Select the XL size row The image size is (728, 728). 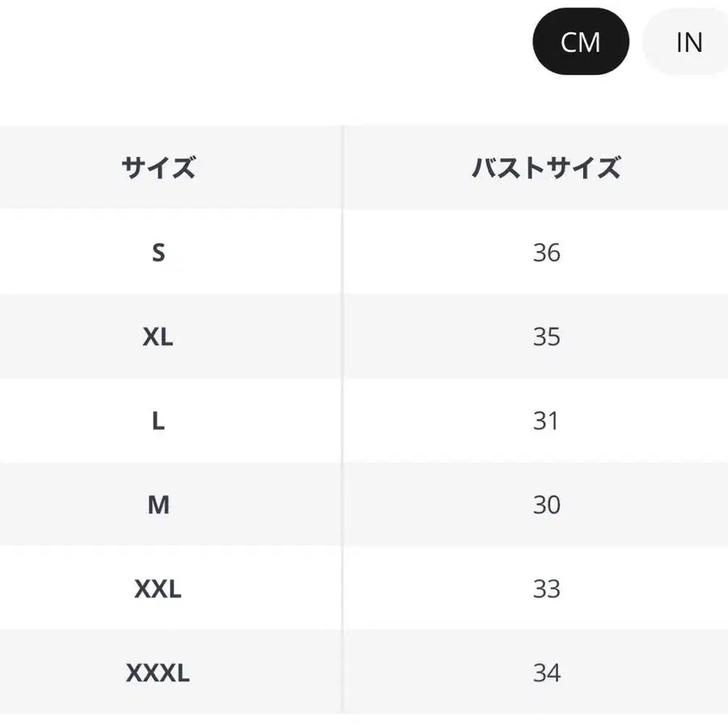tap(159, 336)
